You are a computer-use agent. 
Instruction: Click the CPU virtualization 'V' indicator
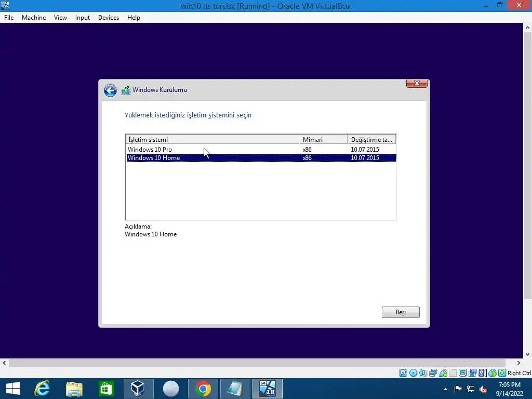pos(482,373)
